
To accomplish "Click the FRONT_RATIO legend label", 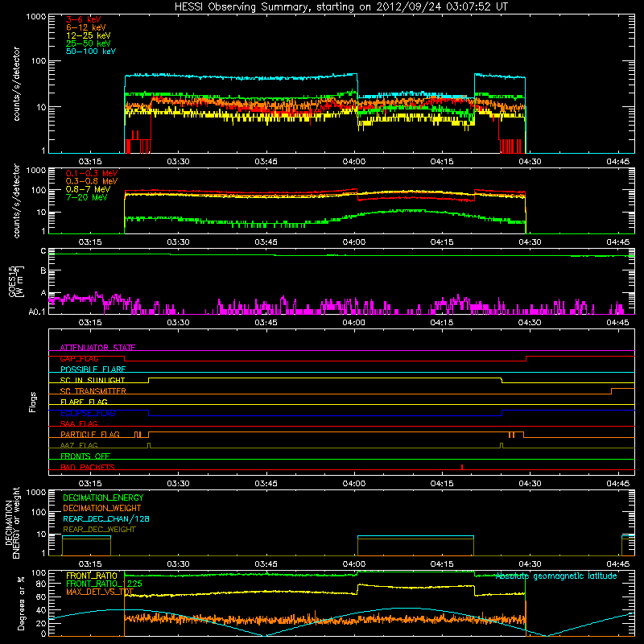I will [x=92, y=576].
